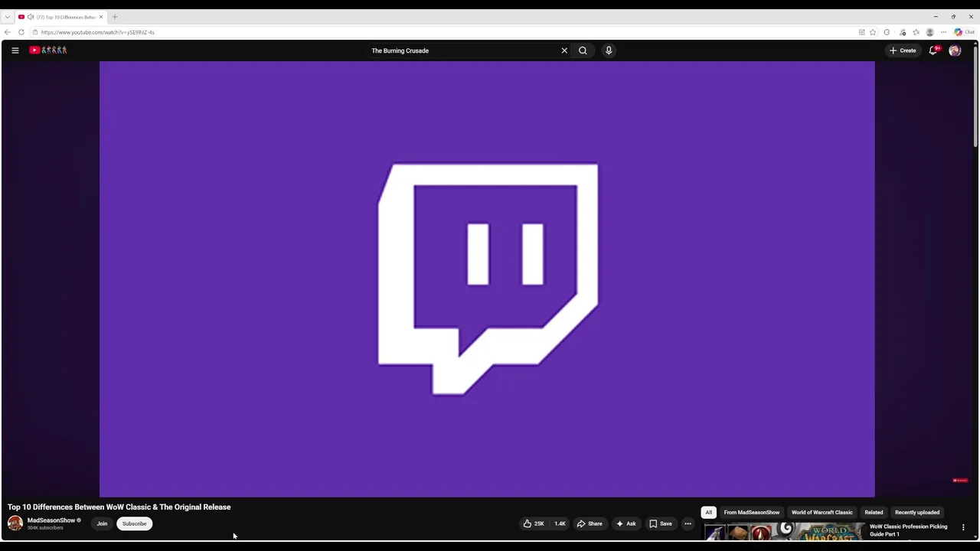The height and width of the screenshot is (551, 980).
Task: Save video to a playlist
Action: pyautogui.click(x=661, y=523)
